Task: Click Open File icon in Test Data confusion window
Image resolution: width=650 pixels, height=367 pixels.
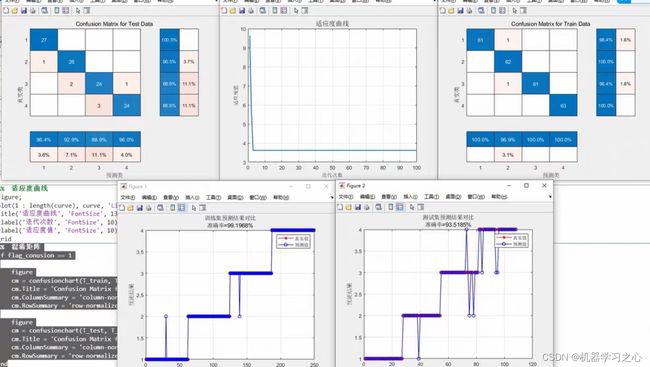Action: pos(15,10)
